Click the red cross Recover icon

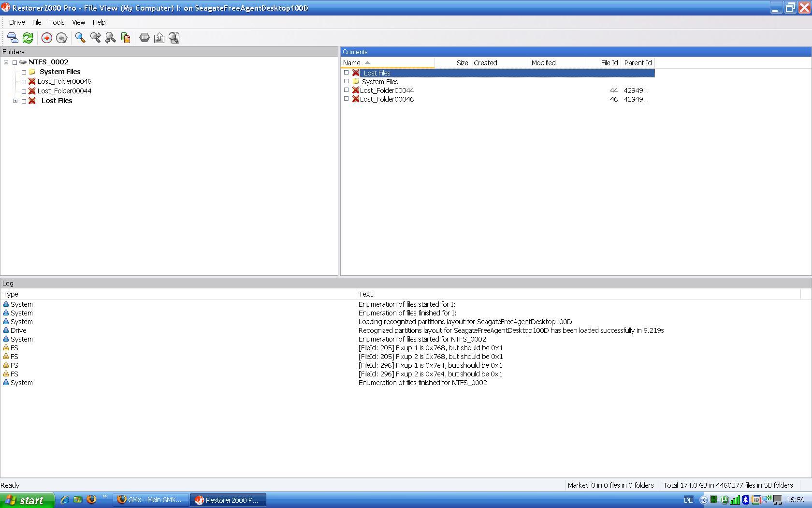point(47,38)
